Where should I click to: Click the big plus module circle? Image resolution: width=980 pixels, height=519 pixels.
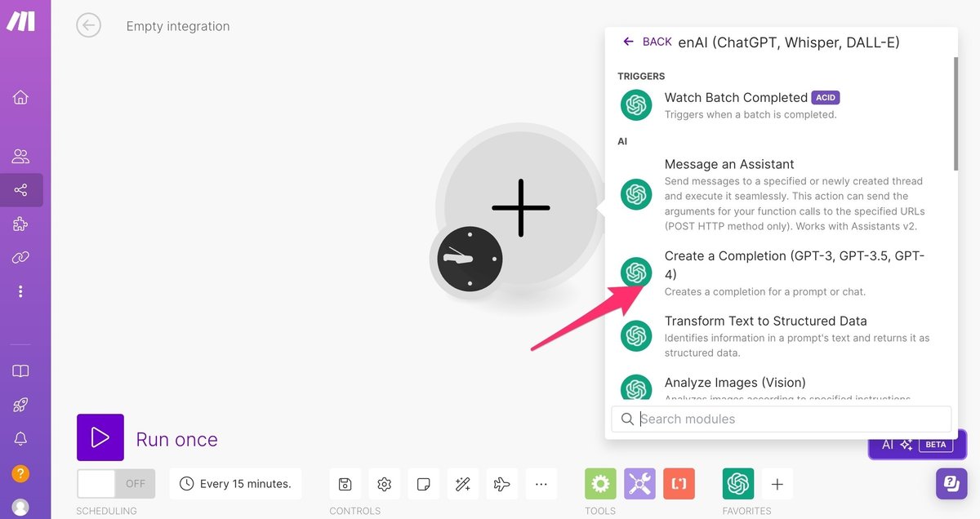pyautogui.click(x=521, y=208)
